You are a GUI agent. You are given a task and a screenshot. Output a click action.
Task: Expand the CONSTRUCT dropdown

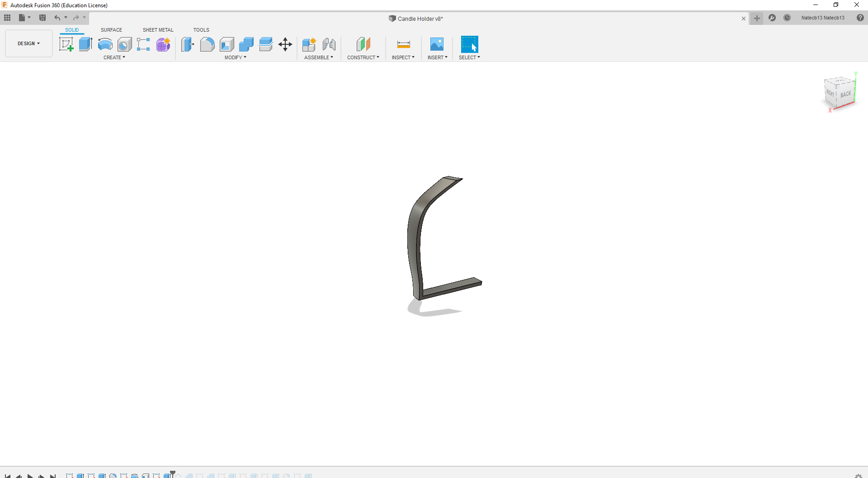363,57
